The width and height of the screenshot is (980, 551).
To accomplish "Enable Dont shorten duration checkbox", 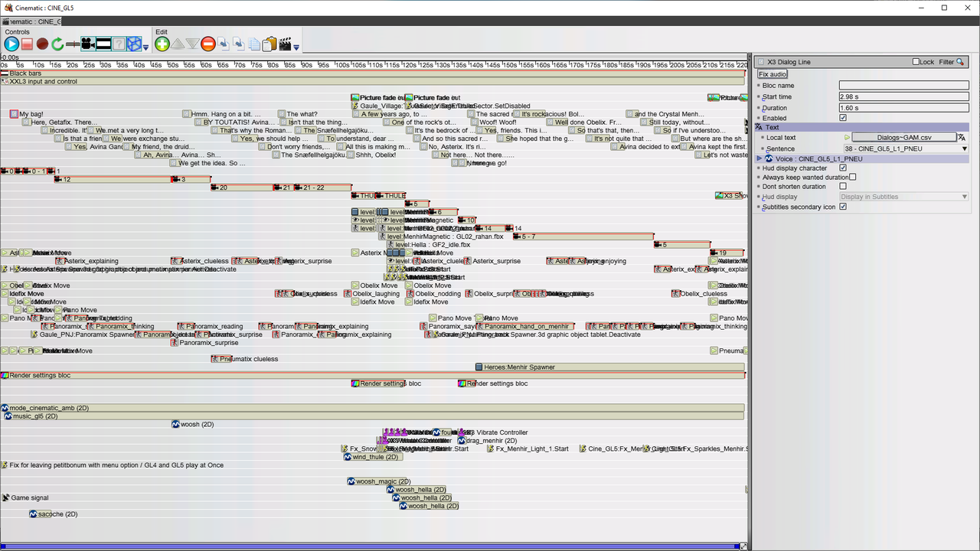I will point(843,186).
